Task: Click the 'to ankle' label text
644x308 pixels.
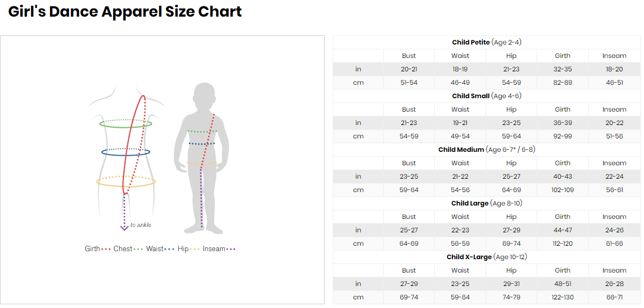Action: click(141, 225)
